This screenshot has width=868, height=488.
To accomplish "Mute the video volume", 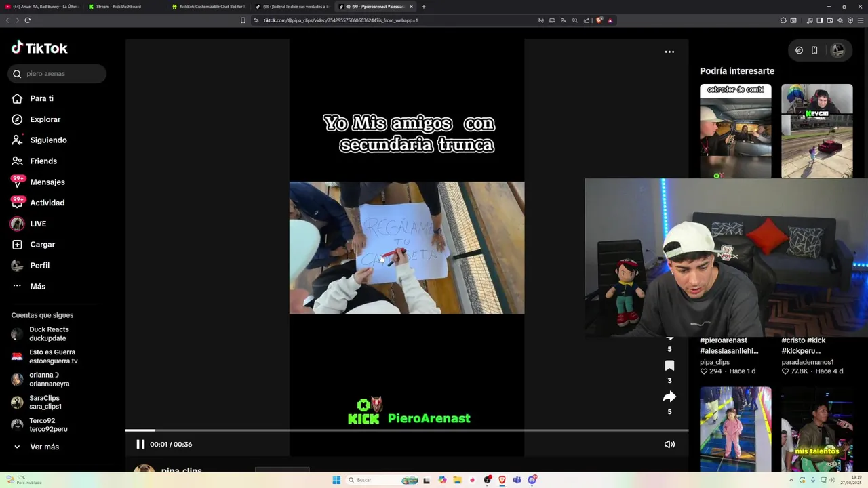I will tap(669, 445).
